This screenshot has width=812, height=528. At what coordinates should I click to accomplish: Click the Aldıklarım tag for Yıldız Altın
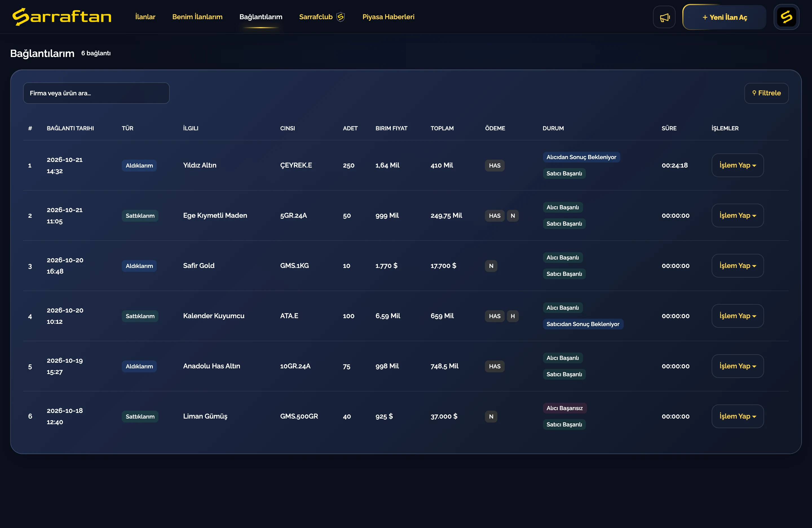139,166
